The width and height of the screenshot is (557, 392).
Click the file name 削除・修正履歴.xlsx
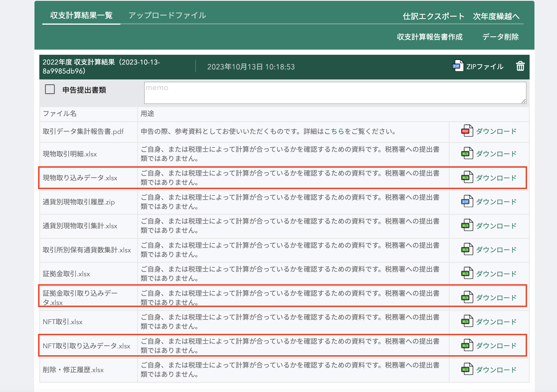pos(73,370)
